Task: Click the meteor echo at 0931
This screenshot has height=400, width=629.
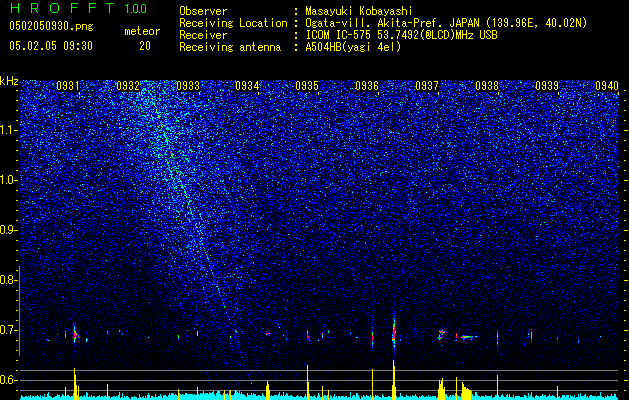Action: 75,334
